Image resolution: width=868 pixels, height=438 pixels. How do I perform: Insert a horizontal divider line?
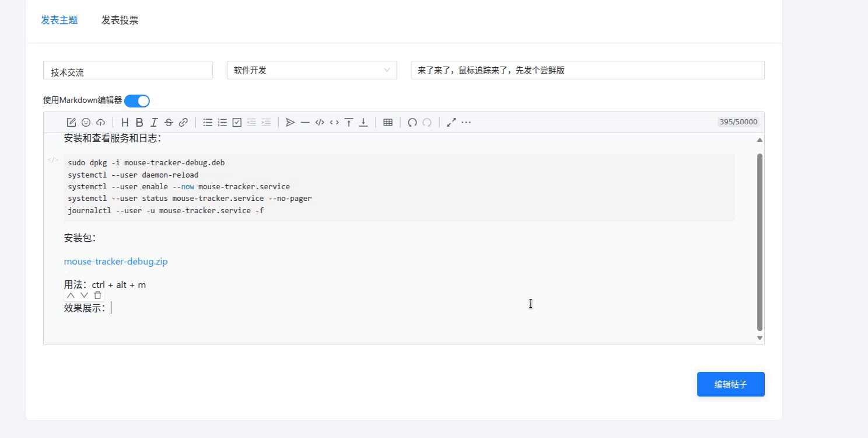click(305, 123)
